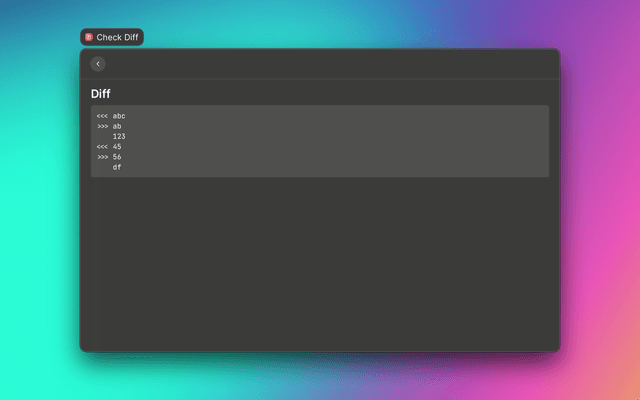640x400 pixels.
Task: Click the Check Diff title label
Action: click(x=118, y=37)
